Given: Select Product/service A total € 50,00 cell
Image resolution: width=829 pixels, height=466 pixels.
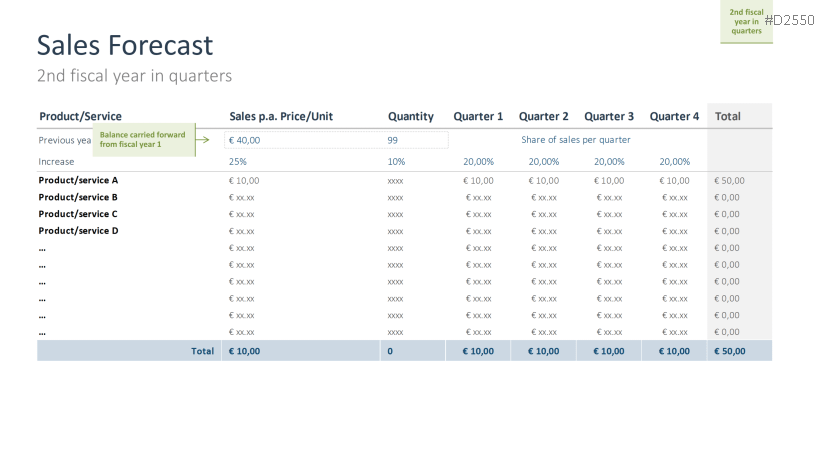Looking at the screenshot, I should pyautogui.click(x=729, y=180).
